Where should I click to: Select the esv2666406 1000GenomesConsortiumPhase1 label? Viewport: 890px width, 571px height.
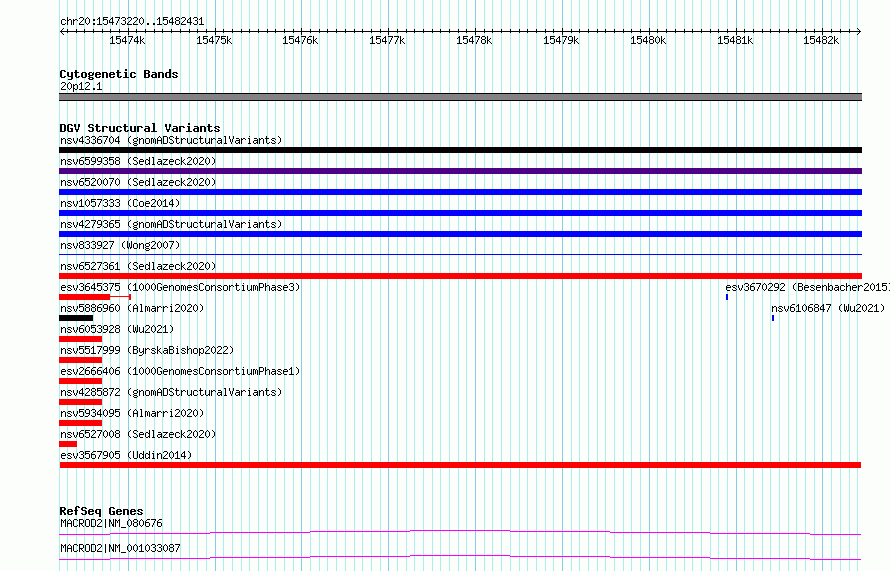click(180, 371)
